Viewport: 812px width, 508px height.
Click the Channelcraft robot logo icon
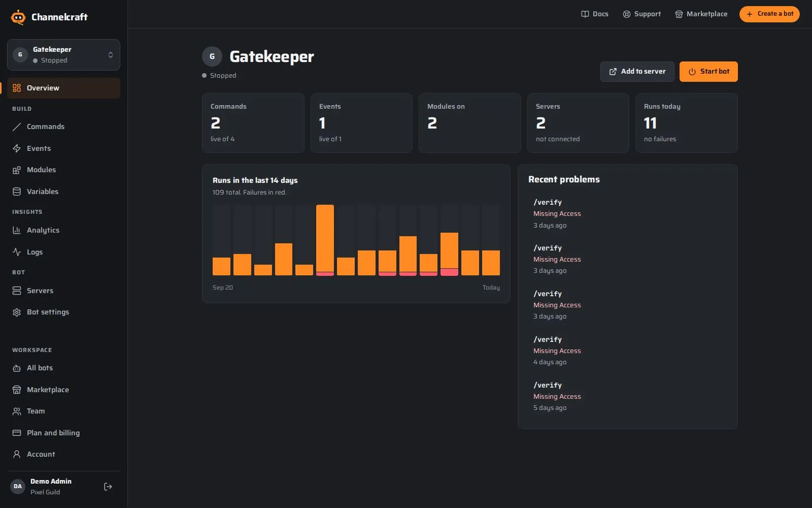click(18, 17)
